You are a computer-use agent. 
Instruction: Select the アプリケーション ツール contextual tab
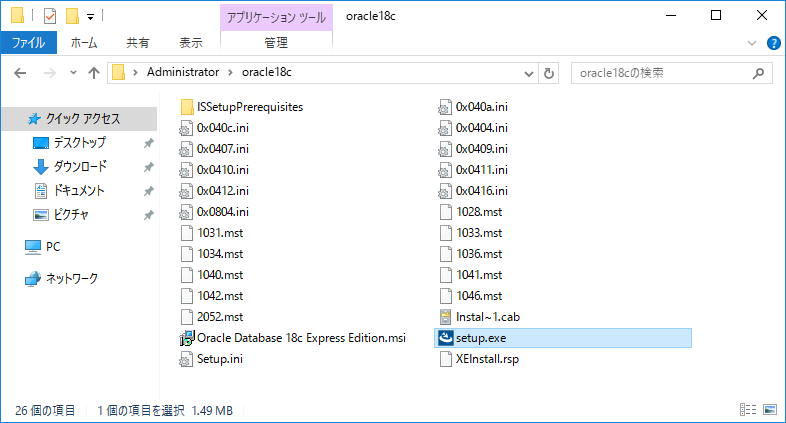point(276,18)
